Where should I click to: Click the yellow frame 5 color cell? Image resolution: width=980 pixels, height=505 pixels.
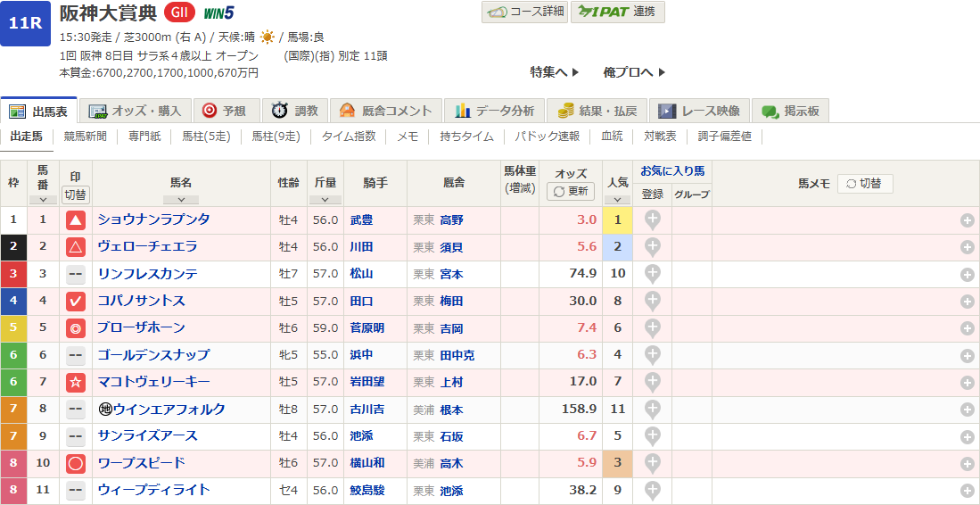click(x=13, y=328)
